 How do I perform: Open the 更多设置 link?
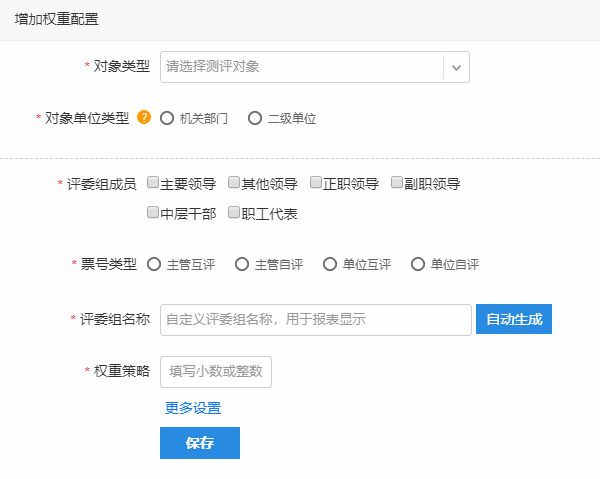pyautogui.click(x=193, y=408)
